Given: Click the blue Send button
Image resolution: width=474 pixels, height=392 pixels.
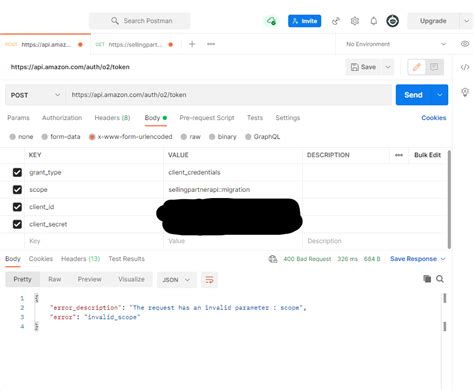Looking at the screenshot, I should tap(414, 95).
